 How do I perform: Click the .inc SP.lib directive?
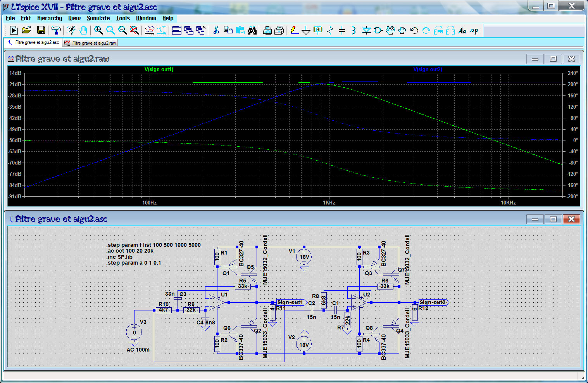pos(119,257)
